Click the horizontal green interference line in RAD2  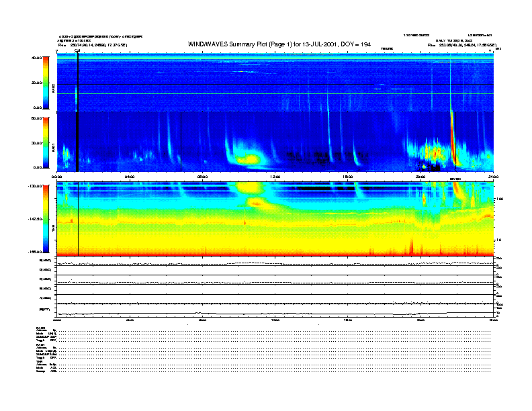(275, 93)
